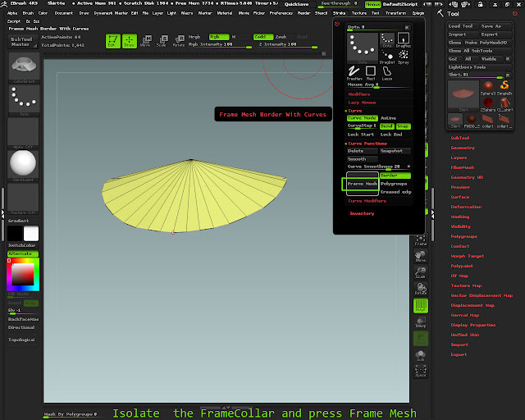This screenshot has height=420, width=525.
Task: Click the Rotate view icon on right shelf
Action: pos(421,289)
